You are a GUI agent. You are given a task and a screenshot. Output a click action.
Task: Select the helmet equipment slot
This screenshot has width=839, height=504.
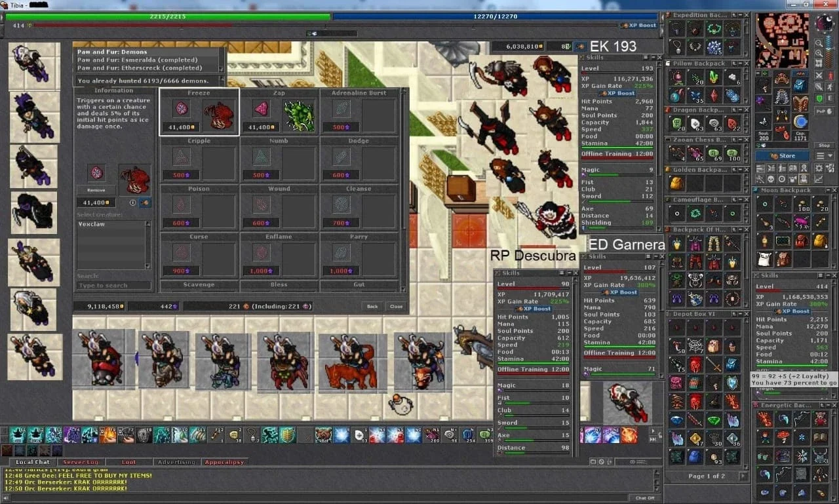782,78
